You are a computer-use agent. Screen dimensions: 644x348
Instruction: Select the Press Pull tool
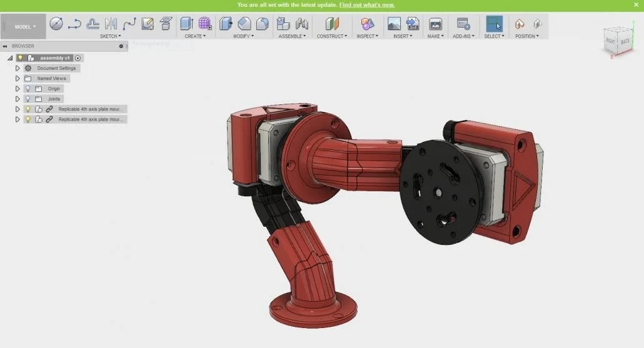[x=226, y=24]
